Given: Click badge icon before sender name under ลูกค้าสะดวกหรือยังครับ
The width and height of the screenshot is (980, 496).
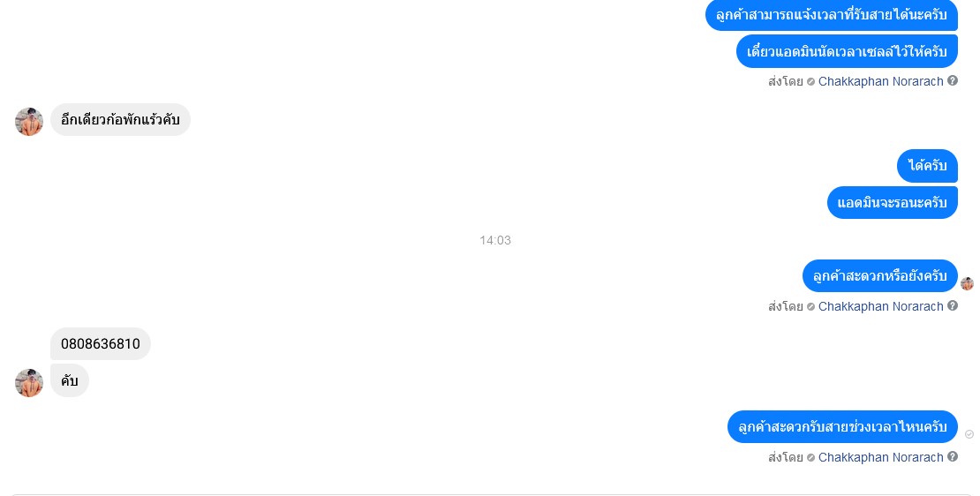Looking at the screenshot, I should (x=810, y=307).
